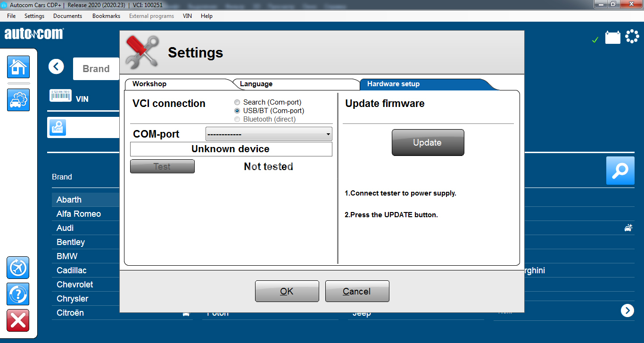Select Audi in the brand list

pos(85,228)
